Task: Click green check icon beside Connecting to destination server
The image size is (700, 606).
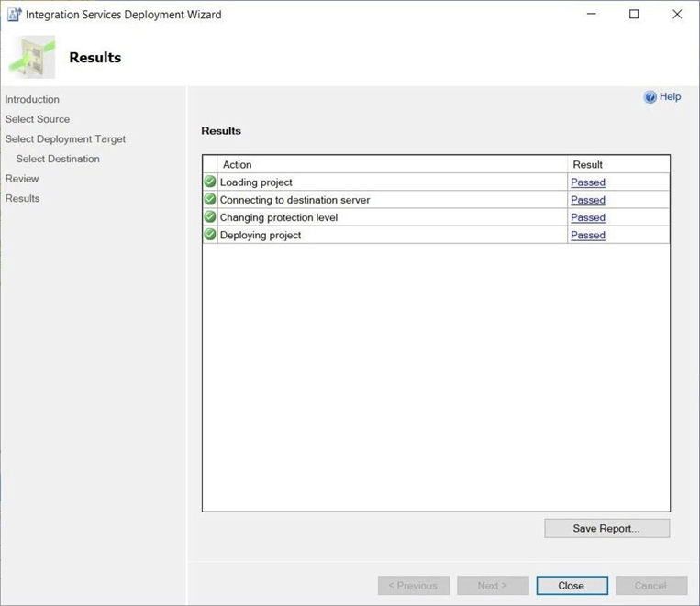Action: [x=210, y=199]
